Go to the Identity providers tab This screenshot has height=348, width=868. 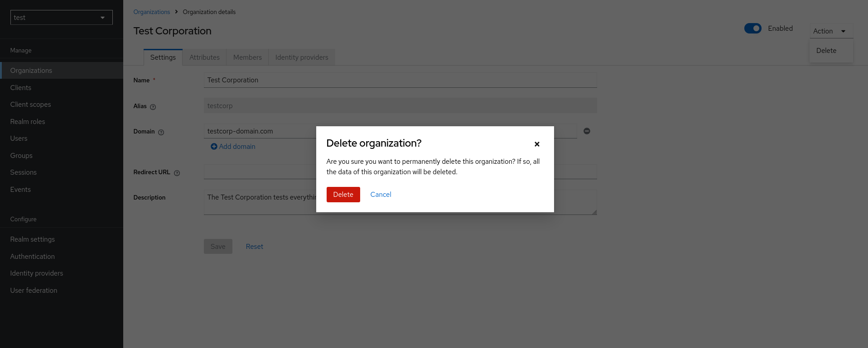301,57
